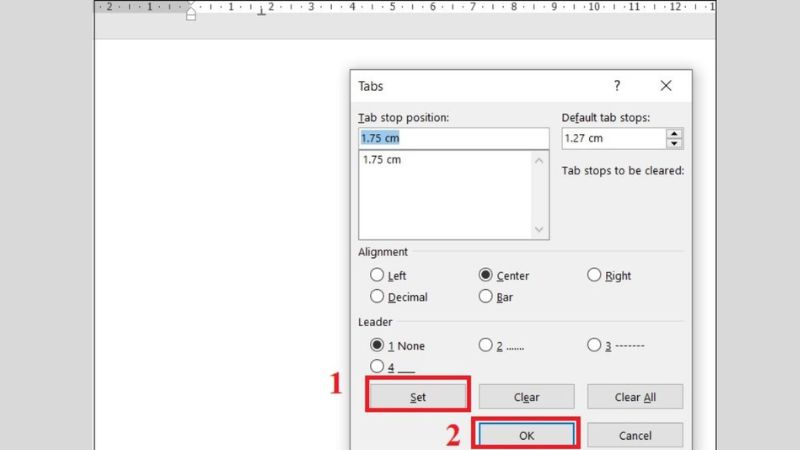Image resolution: width=800 pixels, height=450 pixels.
Task: Click the tab stop marker on ruler
Action: point(261,11)
